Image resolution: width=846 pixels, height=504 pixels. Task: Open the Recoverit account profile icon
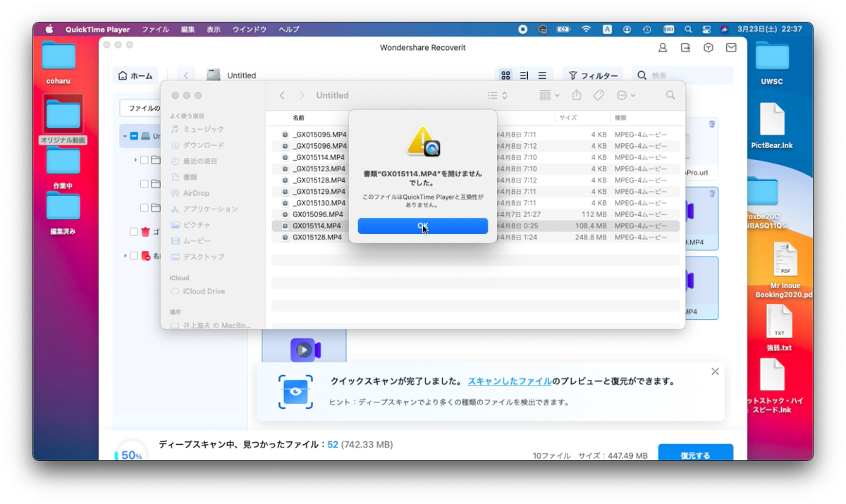pos(663,48)
